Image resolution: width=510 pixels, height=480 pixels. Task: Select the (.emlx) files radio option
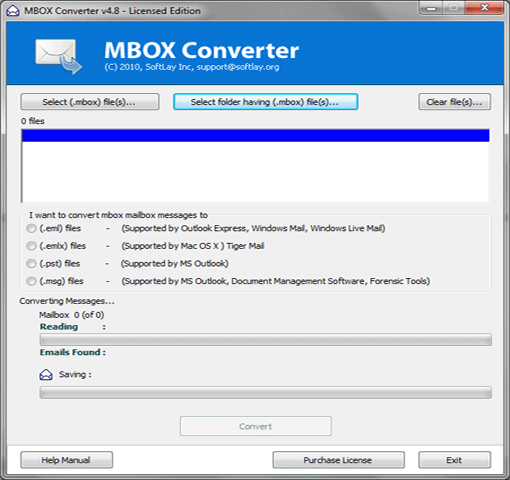(x=31, y=246)
